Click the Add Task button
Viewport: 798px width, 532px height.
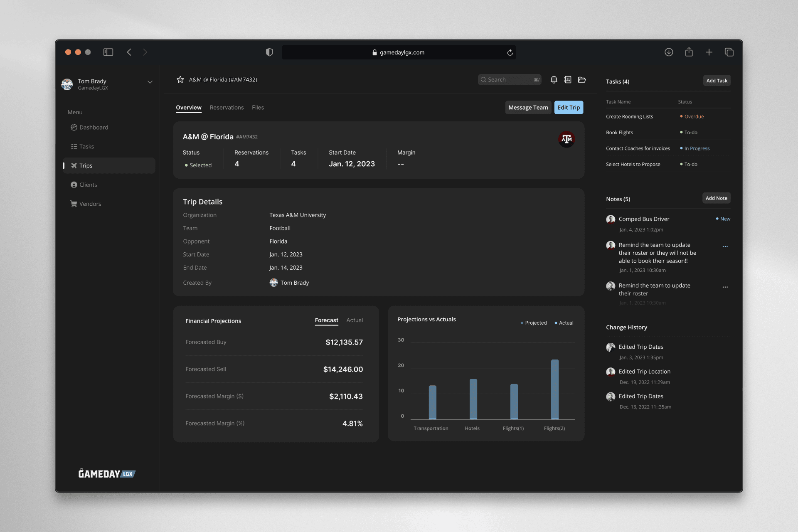tap(717, 81)
